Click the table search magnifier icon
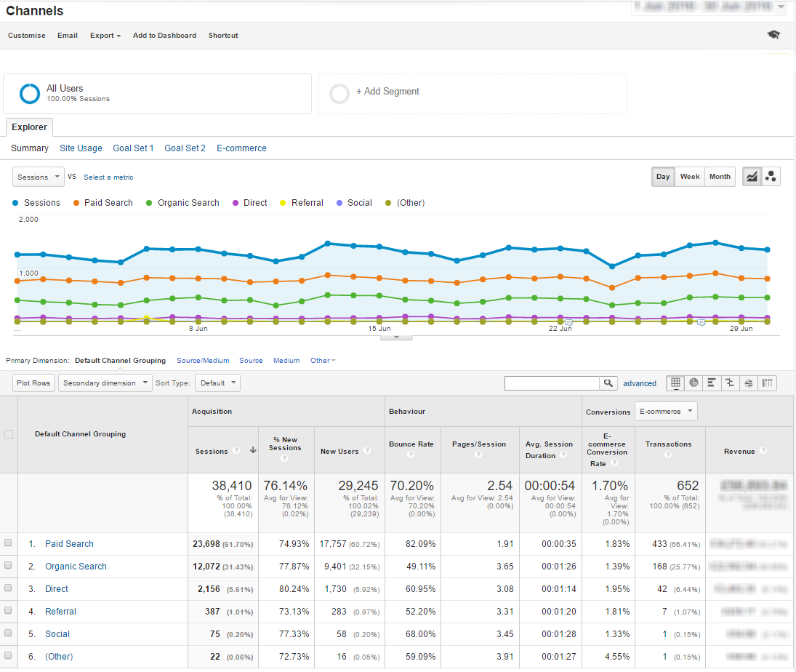Screen dimensions: 796x672 (x=608, y=383)
